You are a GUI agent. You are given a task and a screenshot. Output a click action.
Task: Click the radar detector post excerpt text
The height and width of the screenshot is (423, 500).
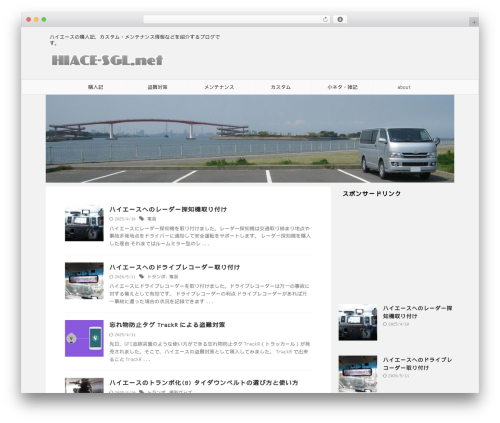[210, 236]
